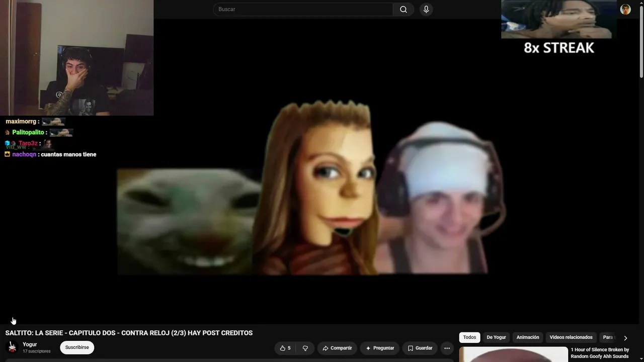Select the Animación filter chip
This screenshot has width=644, height=362.
[x=528, y=337]
